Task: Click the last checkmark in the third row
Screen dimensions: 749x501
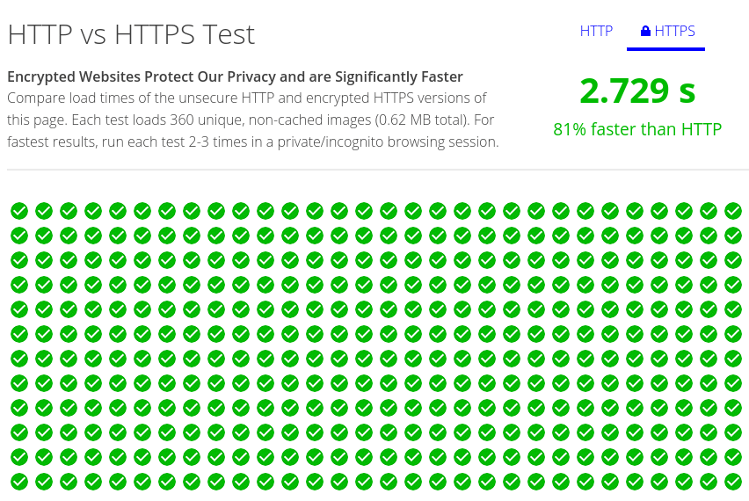Action: (733, 260)
